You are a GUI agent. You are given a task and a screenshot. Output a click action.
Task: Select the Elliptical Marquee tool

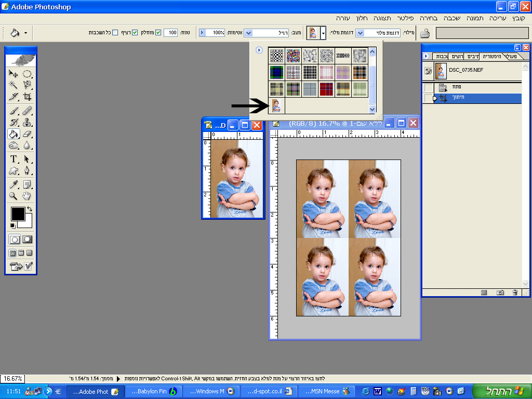coord(27,74)
